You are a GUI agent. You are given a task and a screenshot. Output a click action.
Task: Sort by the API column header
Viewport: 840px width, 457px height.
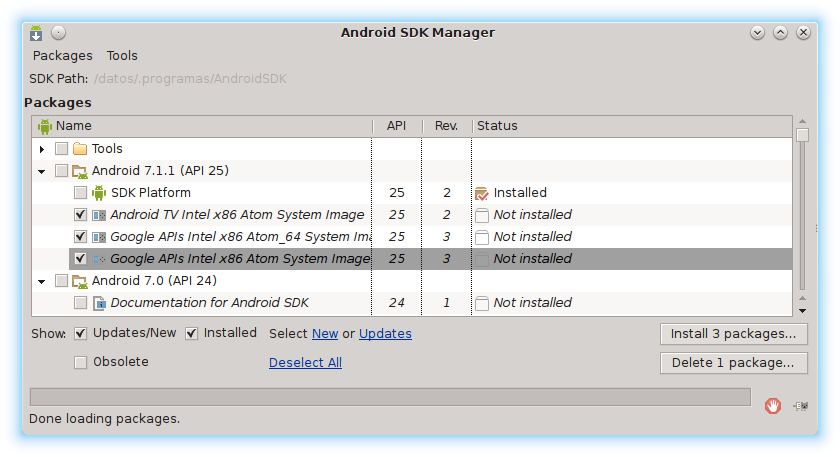pyautogui.click(x=396, y=126)
